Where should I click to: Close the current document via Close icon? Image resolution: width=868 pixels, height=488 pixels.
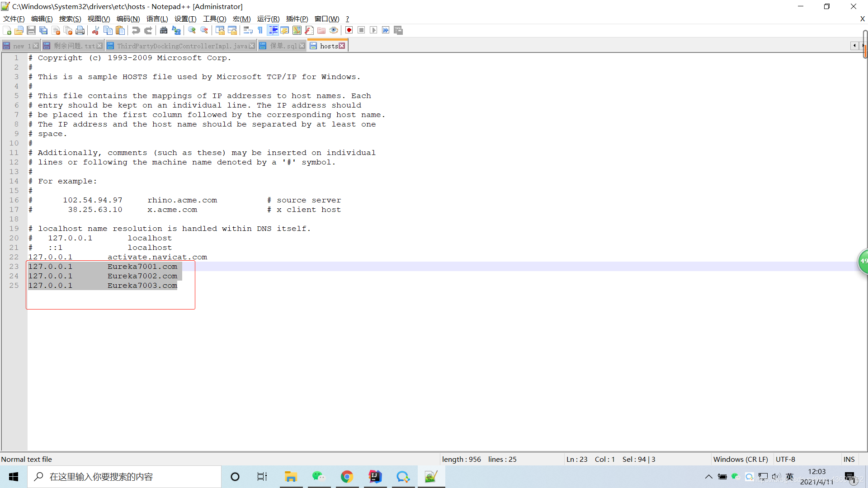(x=56, y=30)
